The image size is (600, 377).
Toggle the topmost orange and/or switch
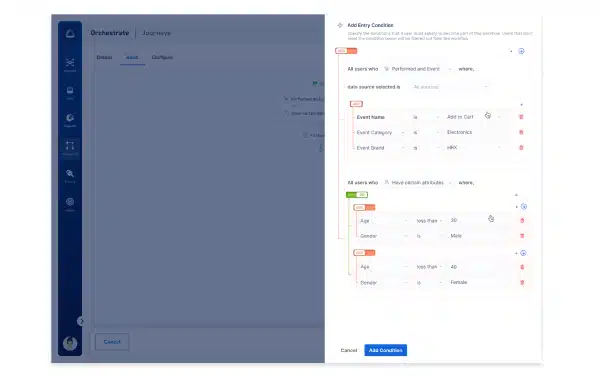click(x=346, y=51)
